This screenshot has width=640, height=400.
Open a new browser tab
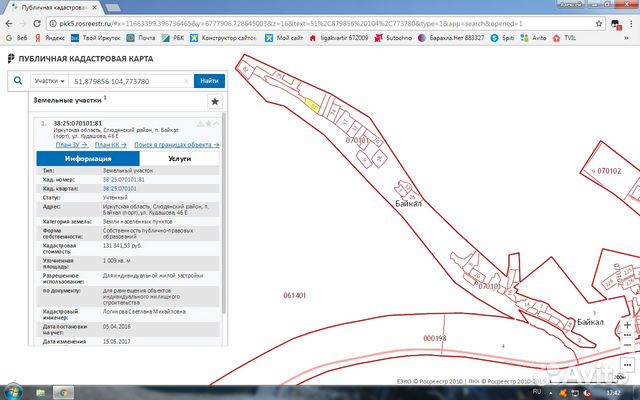(113, 8)
